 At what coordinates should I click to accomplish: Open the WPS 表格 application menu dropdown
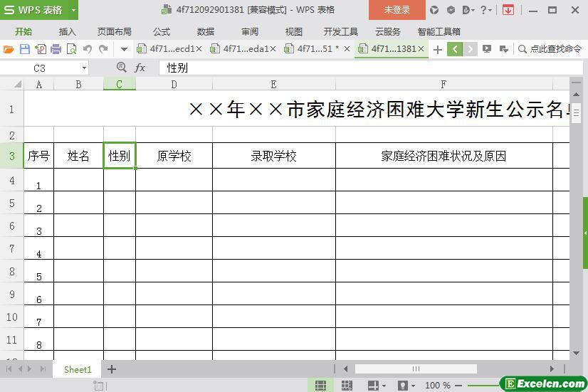(x=74, y=10)
